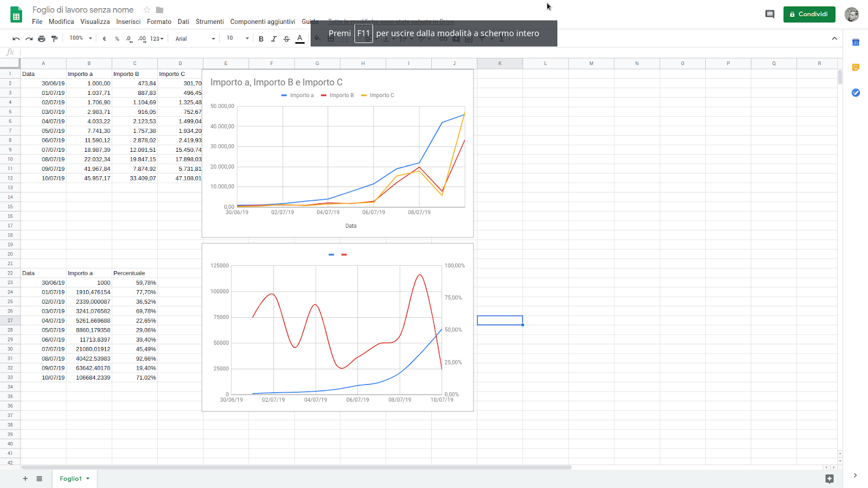The height and width of the screenshot is (488, 868).
Task: Toggle strikethrough formatting
Action: click(x=286, y=38)
